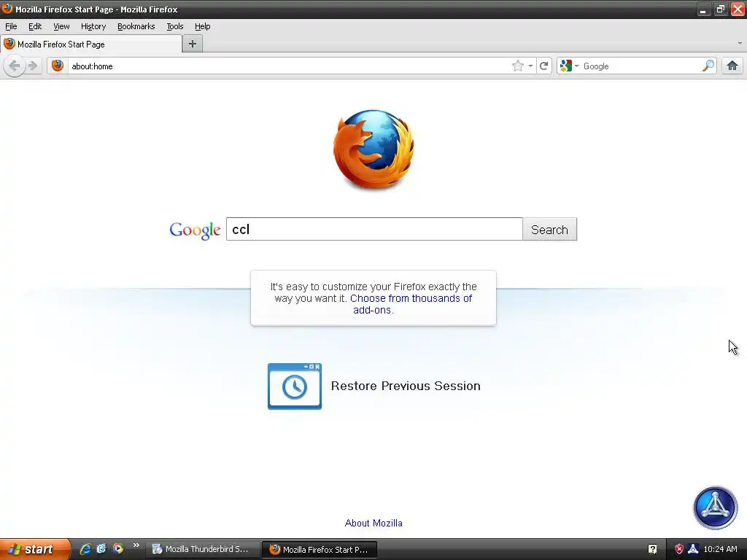Click the 10:24 AM taskbar clock
Image resolution: width=747 pixels, height=560 pixels.
[720, 549]
